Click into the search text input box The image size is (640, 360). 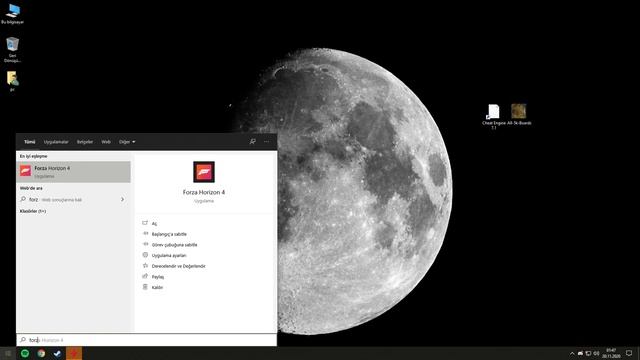(147, 340)
